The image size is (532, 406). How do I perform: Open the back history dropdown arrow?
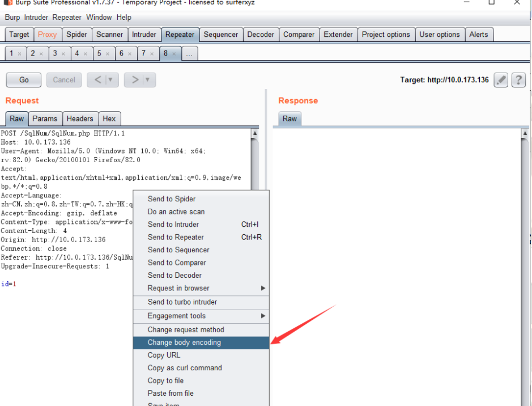110,80
